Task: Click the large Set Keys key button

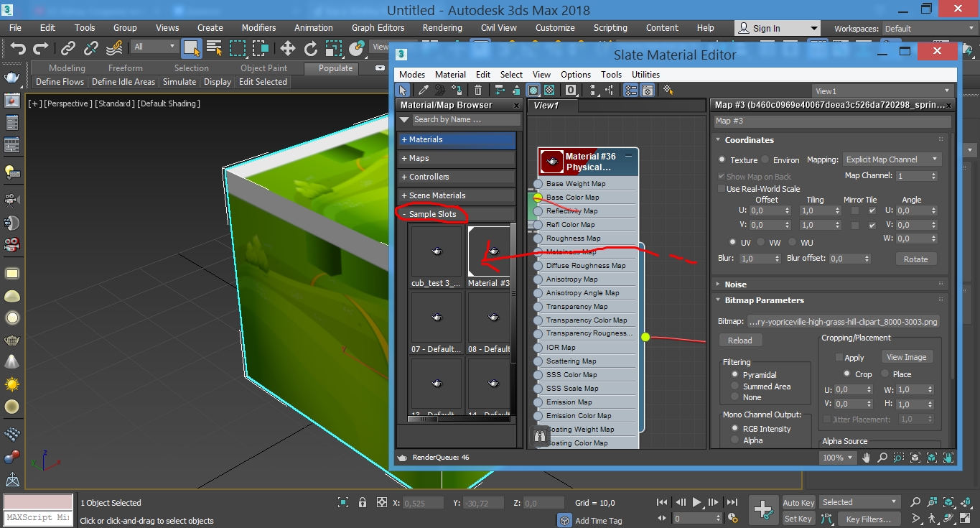Action: [763, 510]
